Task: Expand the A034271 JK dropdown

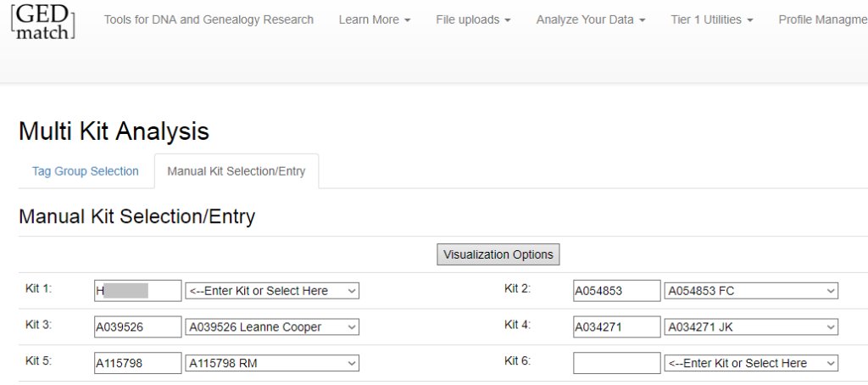Action: [x=751, y=326]
